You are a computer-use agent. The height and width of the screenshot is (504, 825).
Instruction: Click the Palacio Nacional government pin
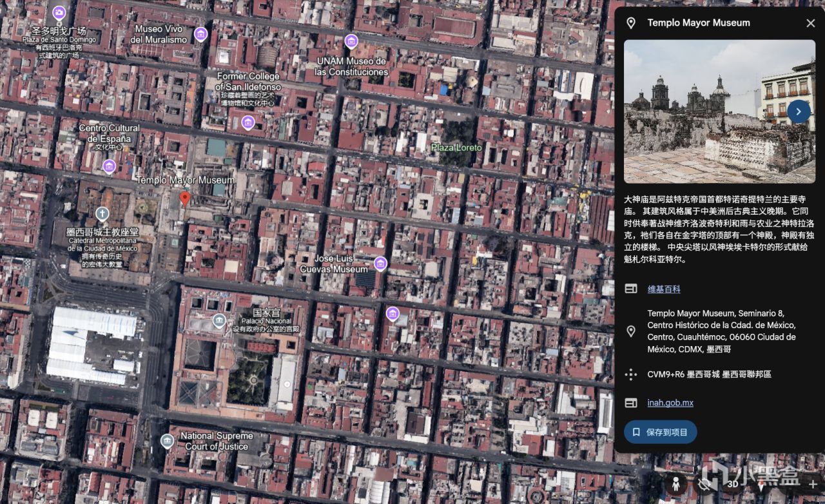[219, 320]
